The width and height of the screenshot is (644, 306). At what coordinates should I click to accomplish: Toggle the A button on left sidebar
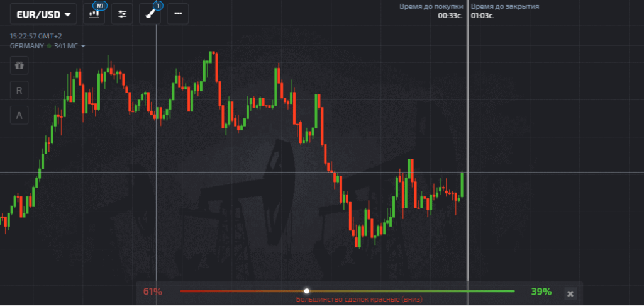[19, 115]
